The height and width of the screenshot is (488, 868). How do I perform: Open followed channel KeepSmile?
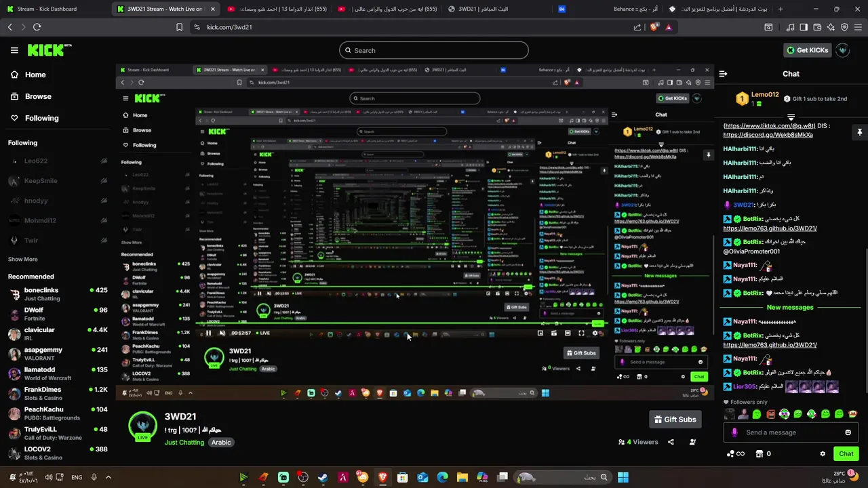pyautogui.click(x=57, y=181)
